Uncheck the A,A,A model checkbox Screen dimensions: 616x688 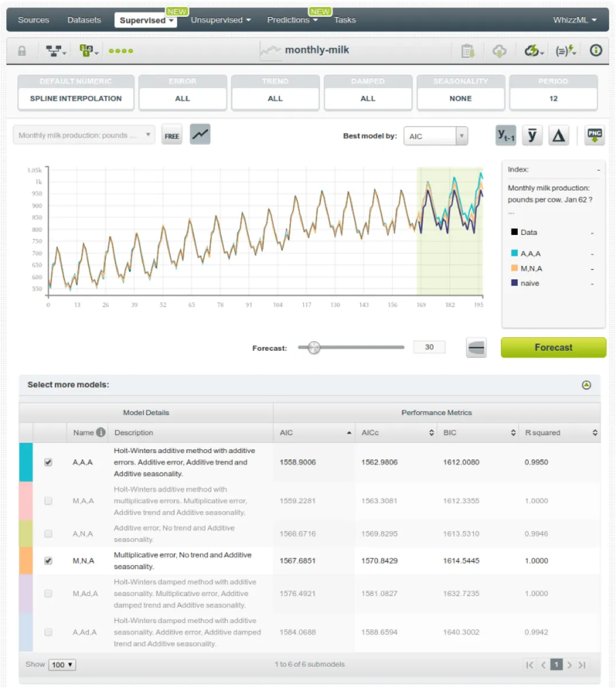point(48,462)
